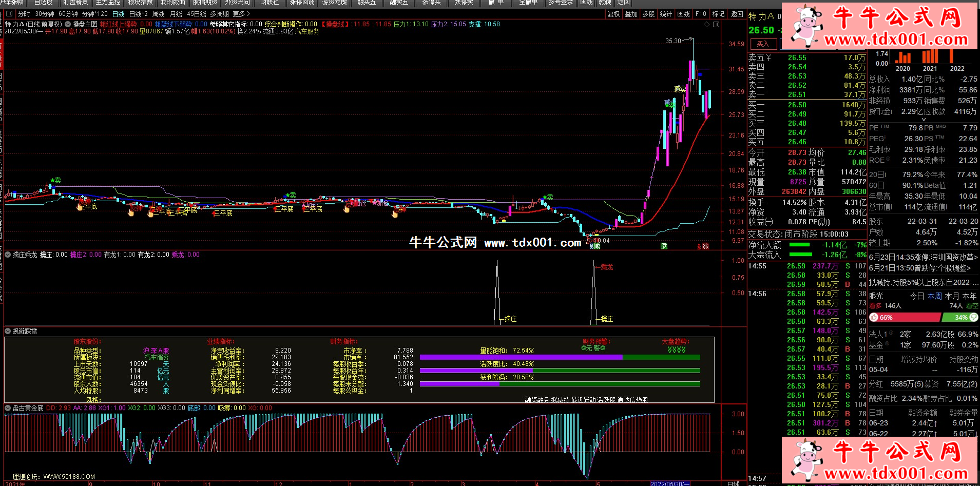
Task: Click the 叠加 overlay button
Action: coord(631,14)
